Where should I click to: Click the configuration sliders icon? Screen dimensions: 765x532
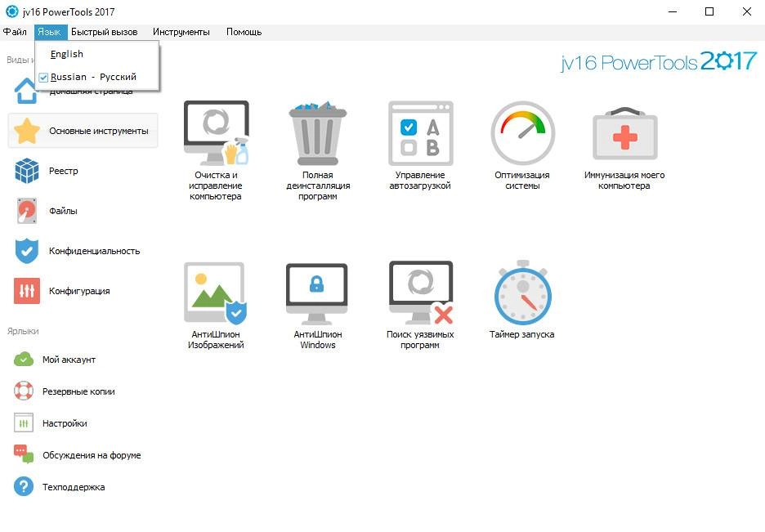click(x=27, y=291)
